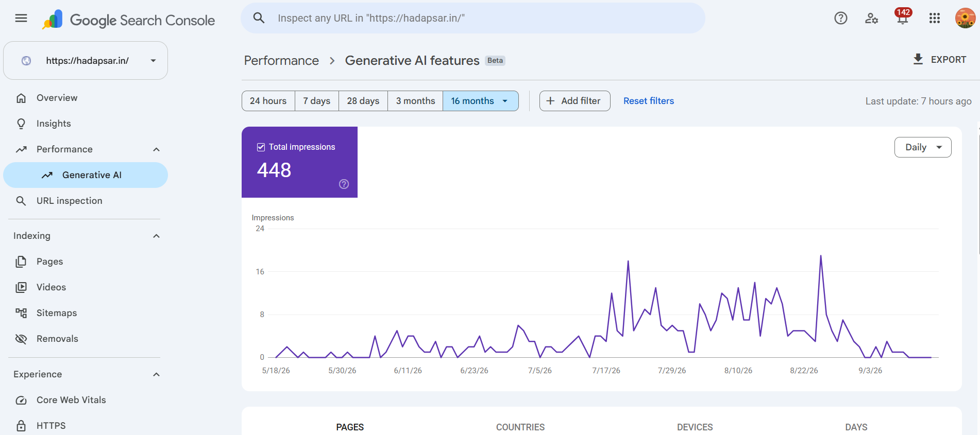The width and height of the screenshot is (980, 435).
Task: Click the Removals crossed-eye icon
Action: coord(21,339)
